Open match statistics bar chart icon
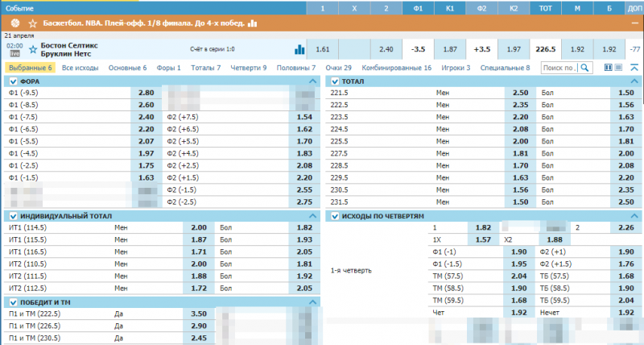Screen dimensions: 644x345 pos(299,49)
